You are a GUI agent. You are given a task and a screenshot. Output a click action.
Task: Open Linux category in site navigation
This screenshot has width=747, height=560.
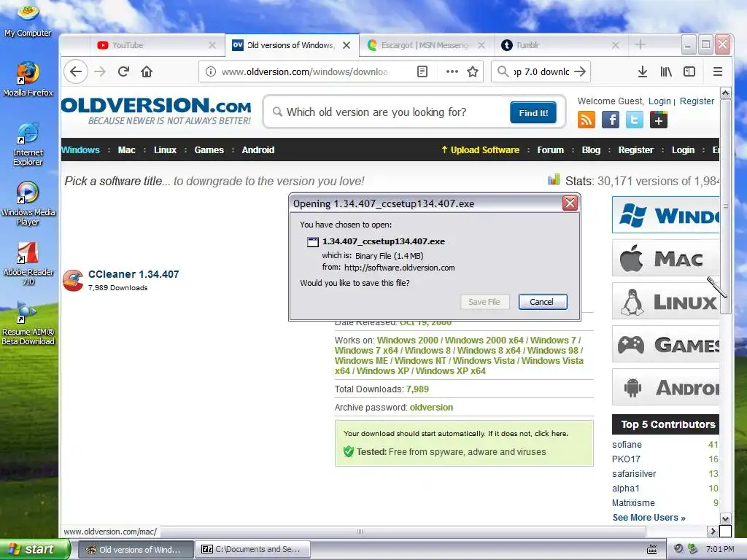coord(166,150)
